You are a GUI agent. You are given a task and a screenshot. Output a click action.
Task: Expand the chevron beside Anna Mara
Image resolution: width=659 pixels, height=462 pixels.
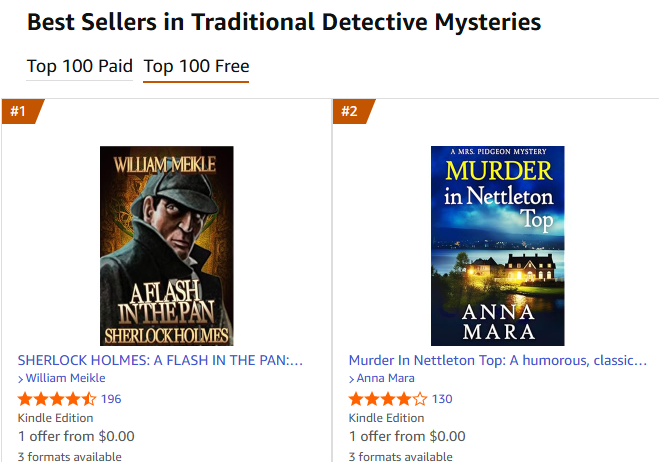[352, 379]
